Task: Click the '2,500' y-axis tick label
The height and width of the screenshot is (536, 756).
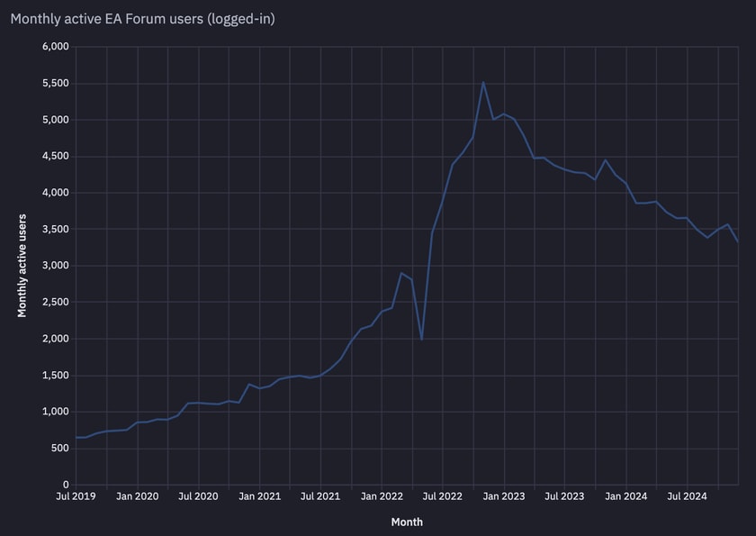Action: [x=56, y=302]
